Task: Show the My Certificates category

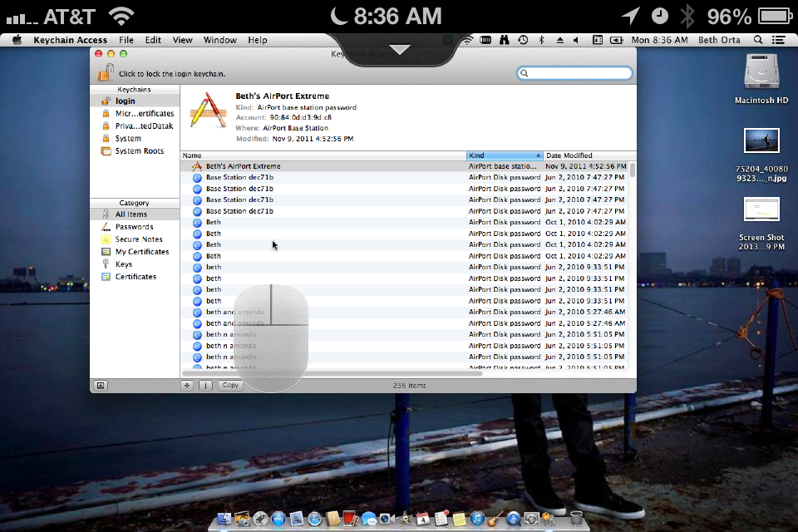Action: click(135, 252)
